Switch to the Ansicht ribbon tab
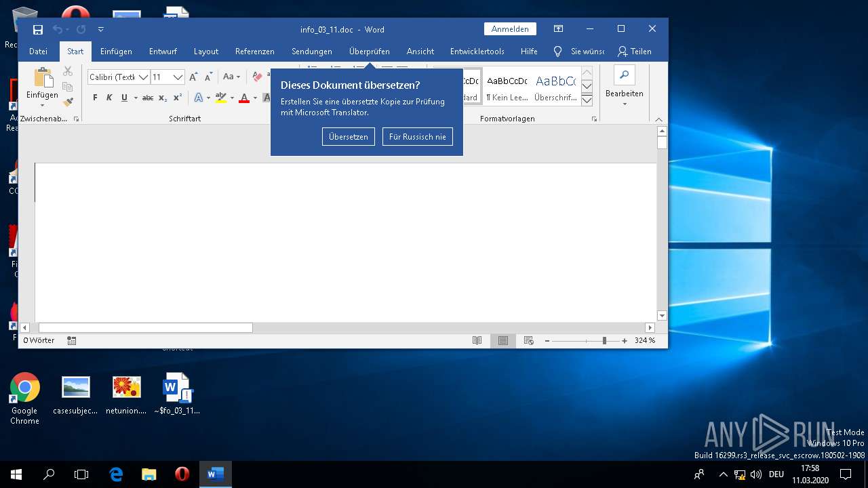This screenshot has height=488, width=868. tap(420, 52)
